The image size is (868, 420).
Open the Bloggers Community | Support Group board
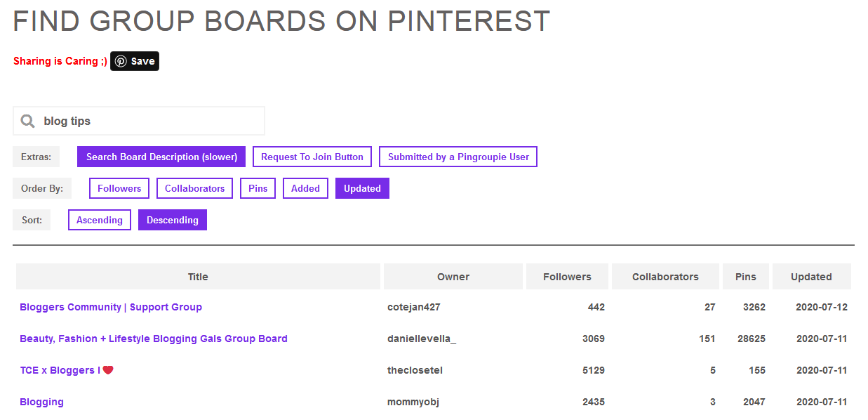[110, 307]
